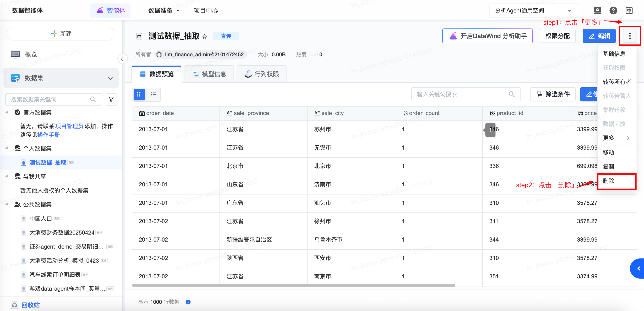Collapse the left sidebar with arrow button
Screen dimensions: 644x311
(122, 59)
